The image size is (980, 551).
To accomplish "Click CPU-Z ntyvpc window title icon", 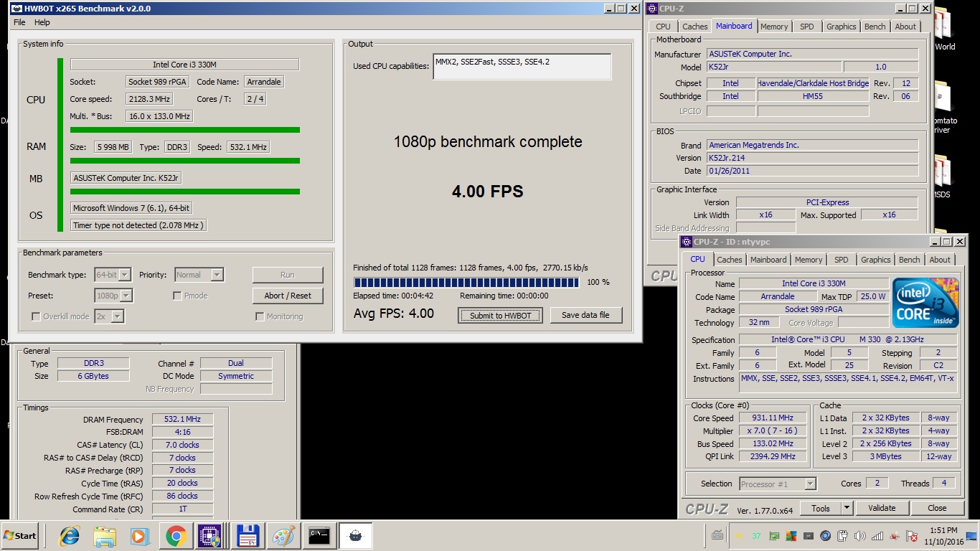I will 687,242.
